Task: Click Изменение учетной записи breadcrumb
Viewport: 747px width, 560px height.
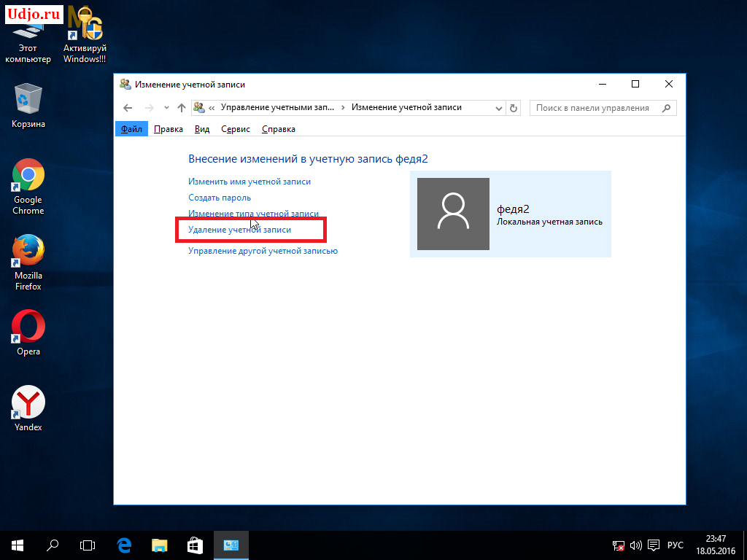Action: (406, 108)
